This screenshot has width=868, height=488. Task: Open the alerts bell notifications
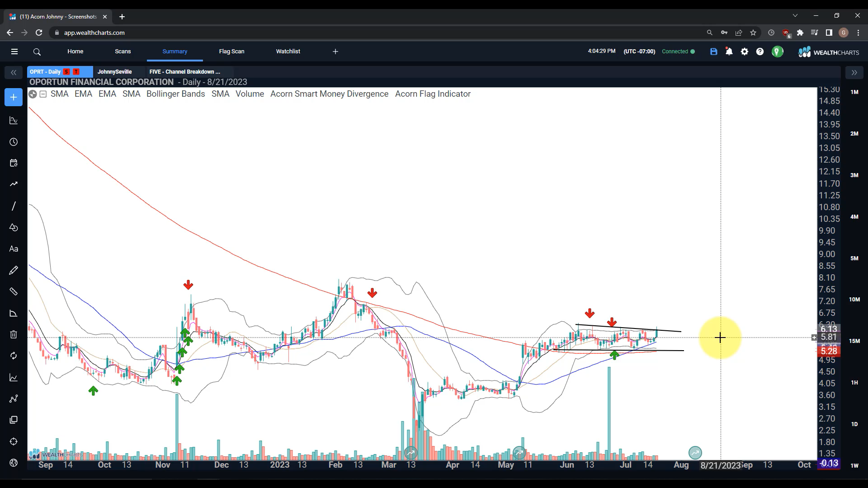point(729,52)
